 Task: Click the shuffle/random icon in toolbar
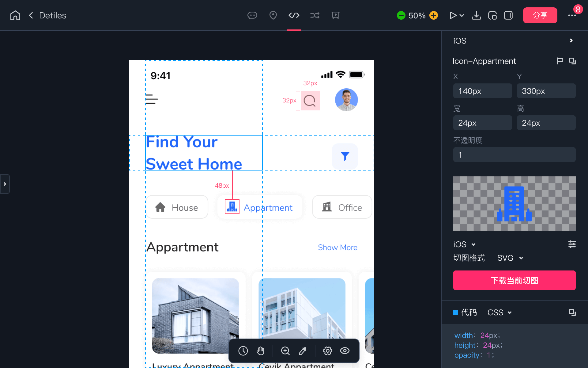315,15
